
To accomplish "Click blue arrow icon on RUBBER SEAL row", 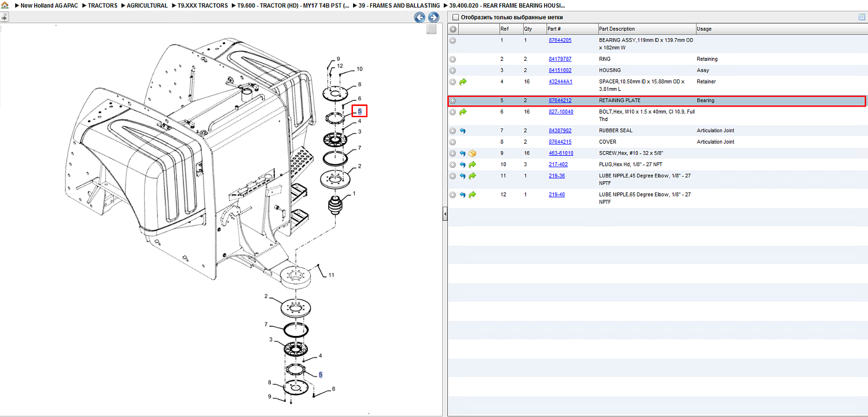I will pos(463,130).
